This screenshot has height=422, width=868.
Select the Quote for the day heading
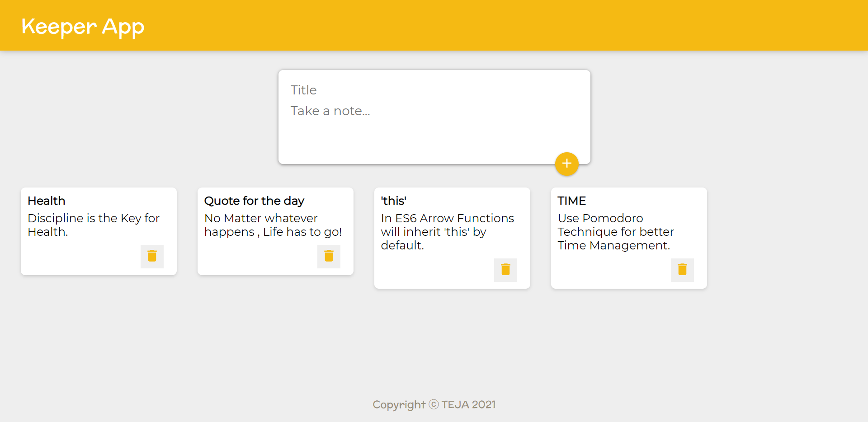coord(254,201)
